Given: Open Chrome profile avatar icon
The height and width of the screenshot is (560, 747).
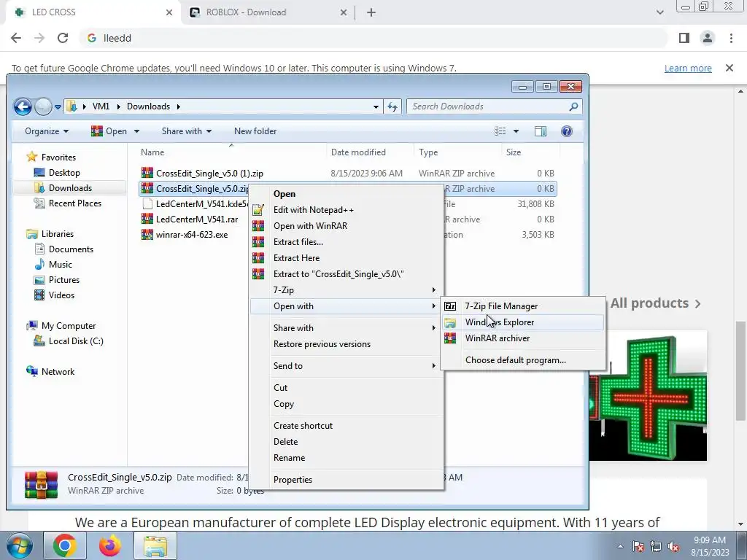Looking at the screenshot, I should tap(708, 38).
